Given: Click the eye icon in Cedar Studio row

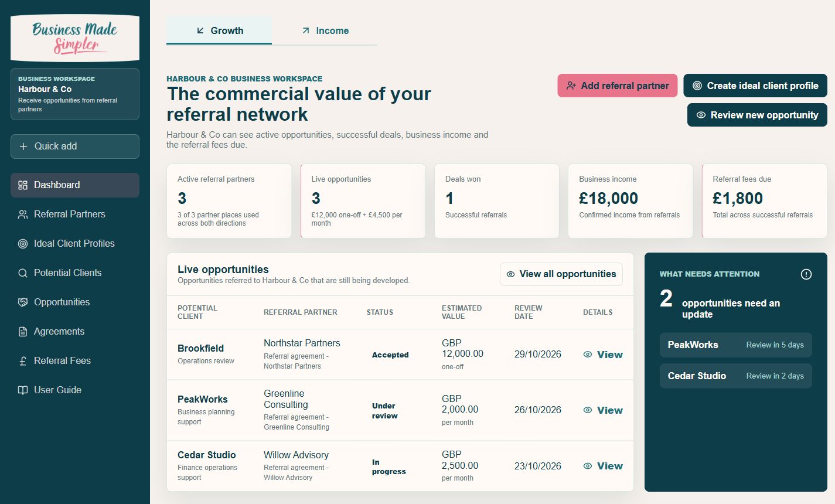Looking at the screenshot, I should pyautogui.click(x=588, y=466).
